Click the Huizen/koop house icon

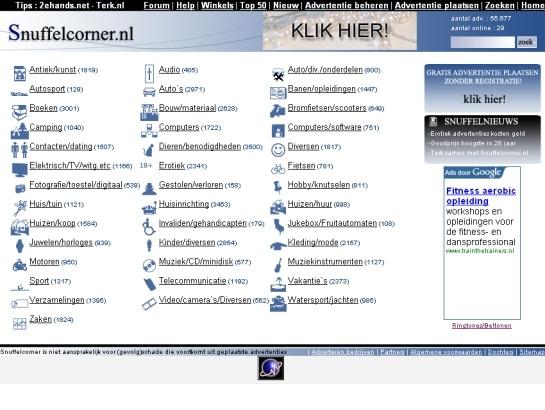[19, 227]
